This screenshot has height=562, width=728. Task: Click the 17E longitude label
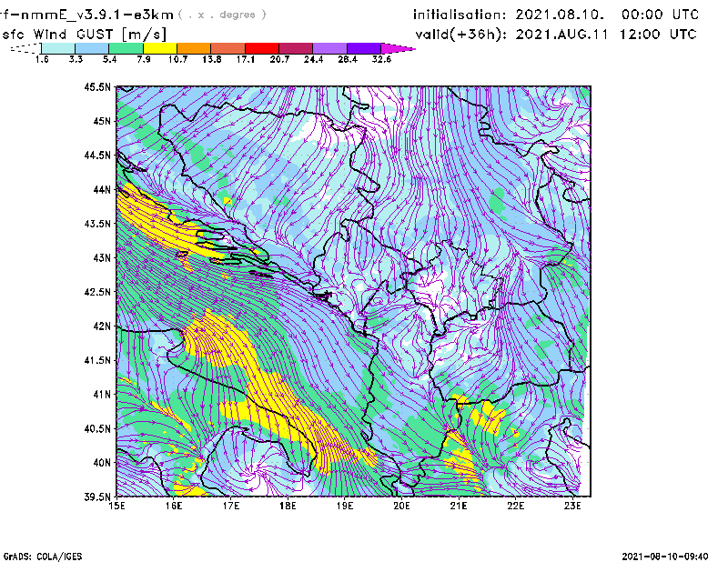231,506
